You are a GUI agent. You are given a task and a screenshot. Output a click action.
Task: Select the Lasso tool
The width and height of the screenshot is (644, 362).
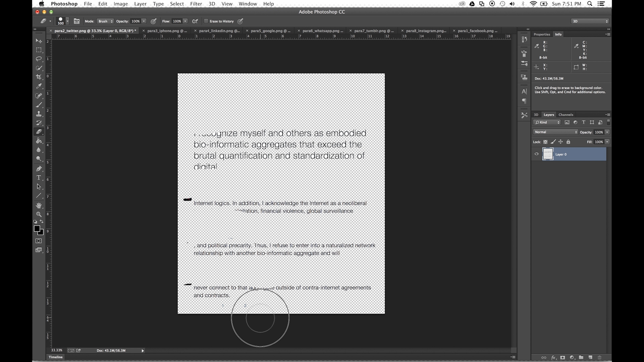click(39, 58)
